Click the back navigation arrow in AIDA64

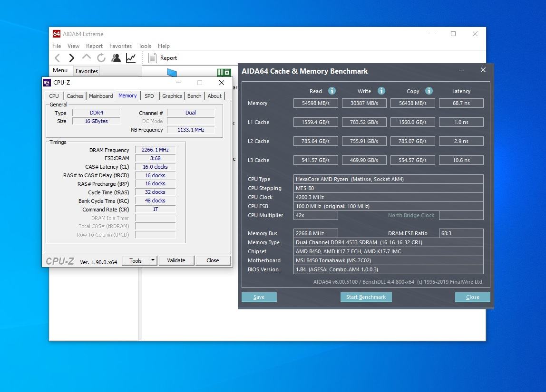(x=58, y=58)
